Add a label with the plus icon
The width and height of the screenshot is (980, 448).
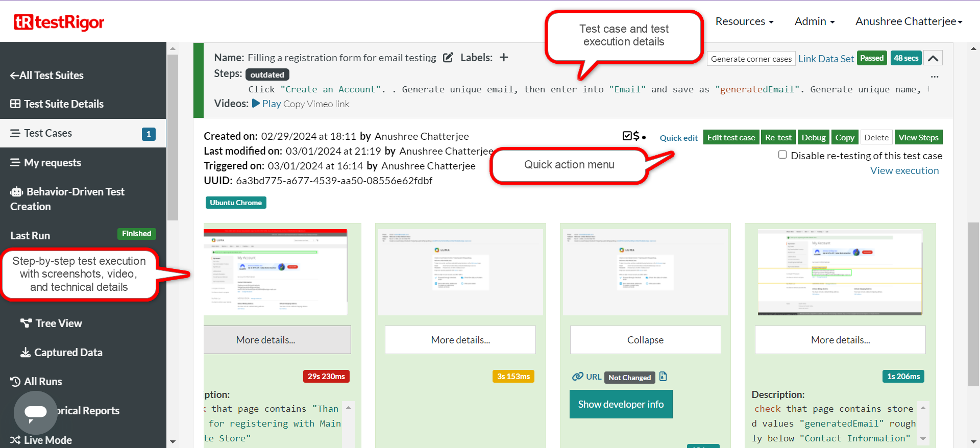504,58
